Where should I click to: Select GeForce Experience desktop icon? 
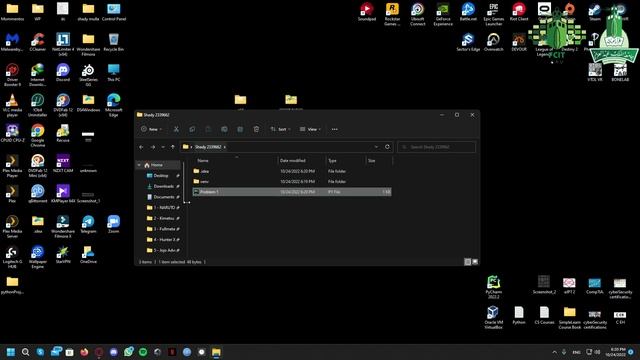click(443, 14)
